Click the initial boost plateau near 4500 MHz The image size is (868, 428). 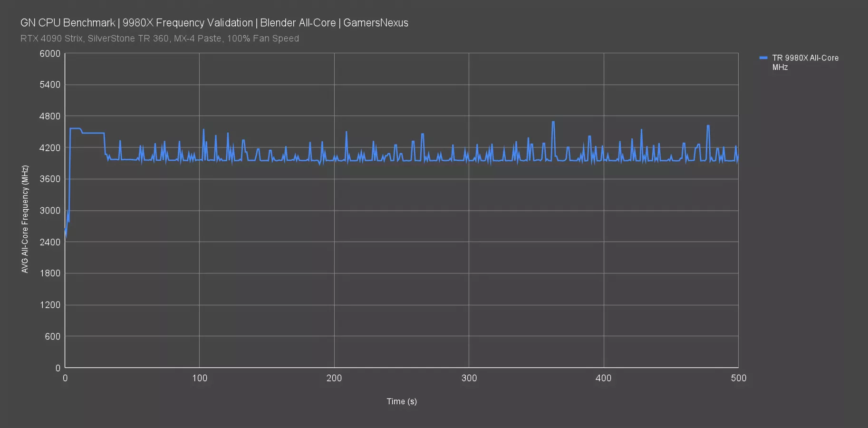tap(75, 128)
